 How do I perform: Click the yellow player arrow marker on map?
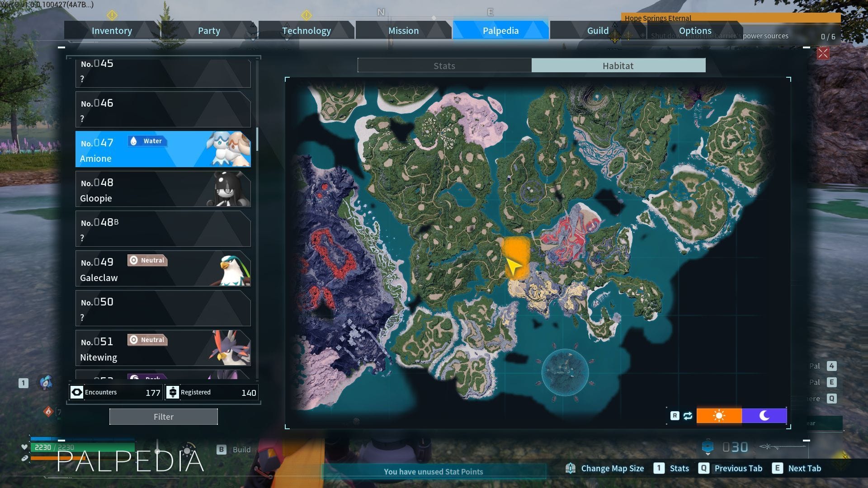click(x=513, y=267)
